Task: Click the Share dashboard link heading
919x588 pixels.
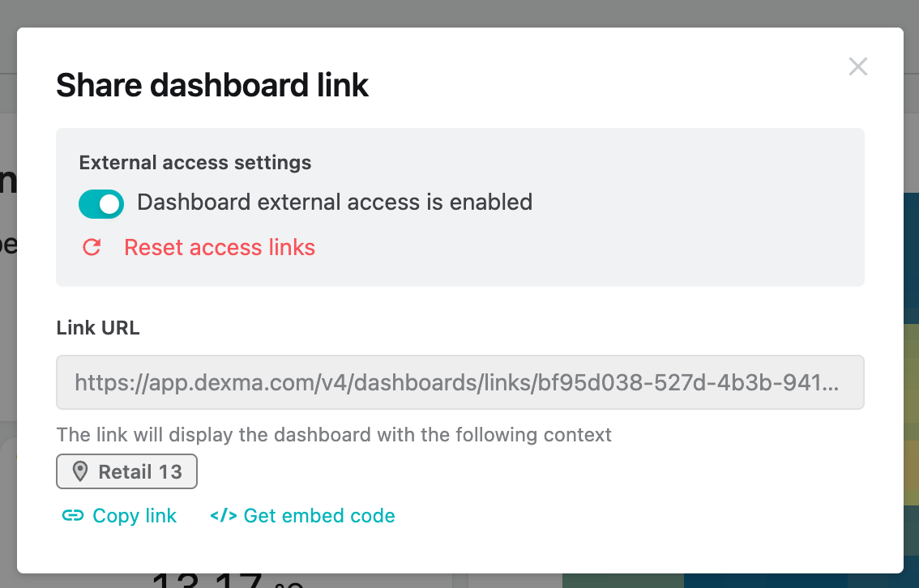Action: pyautogui.click(x=212, y=86)
